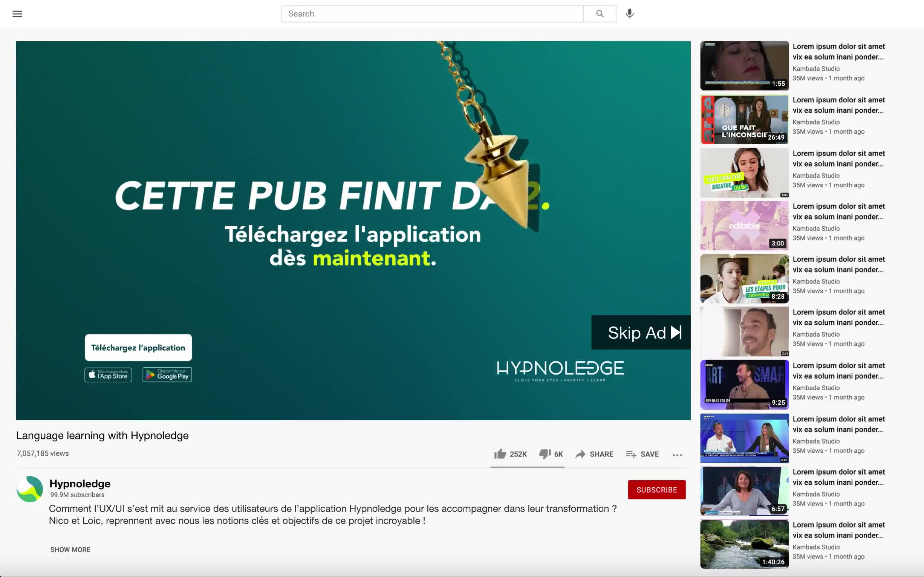
Task: Click the Hypnoledge channel name
Action: coord(80,484)
